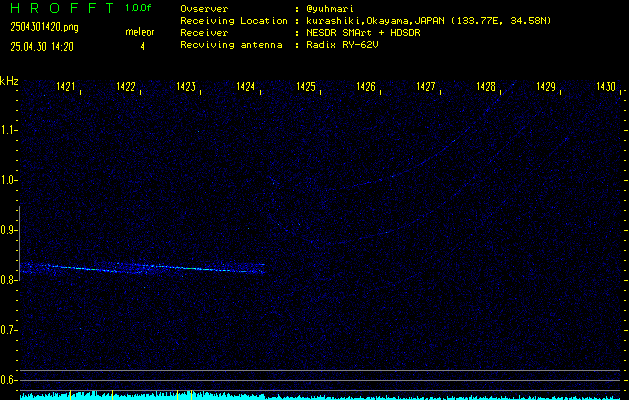Select the 1.1 frequency axis label
Image resolution: width=629 pixels, height=400 pixels.
pyautogui.click(x=8, y=130)
